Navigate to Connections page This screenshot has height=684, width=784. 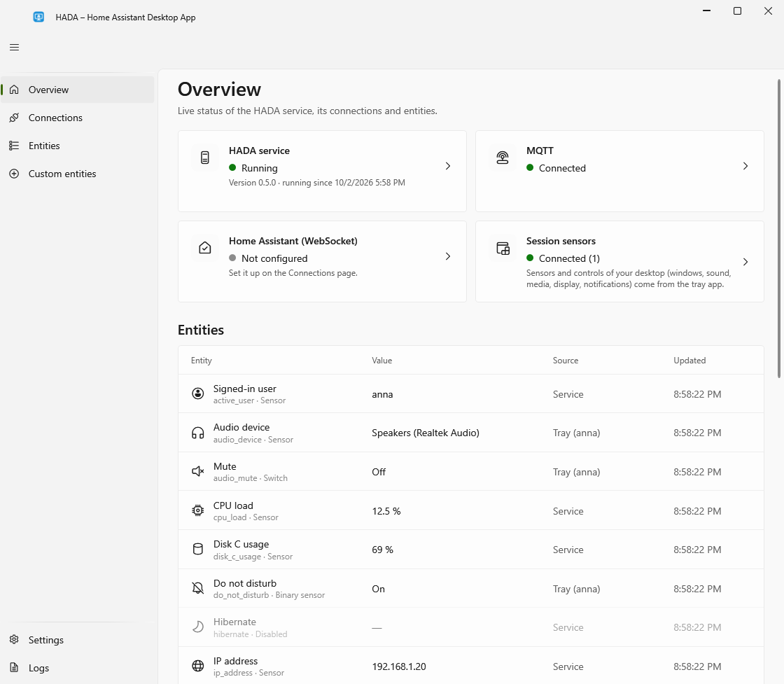click(78, 118)
